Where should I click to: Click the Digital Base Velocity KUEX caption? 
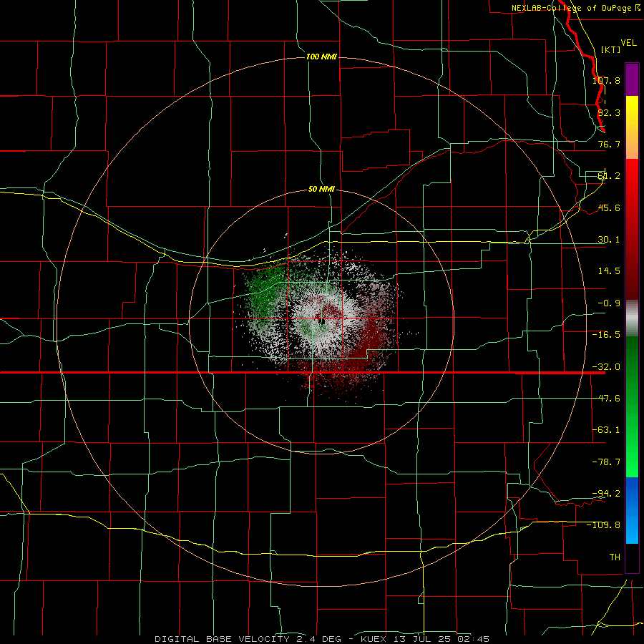pyautogui.click(x=321, y=639)
